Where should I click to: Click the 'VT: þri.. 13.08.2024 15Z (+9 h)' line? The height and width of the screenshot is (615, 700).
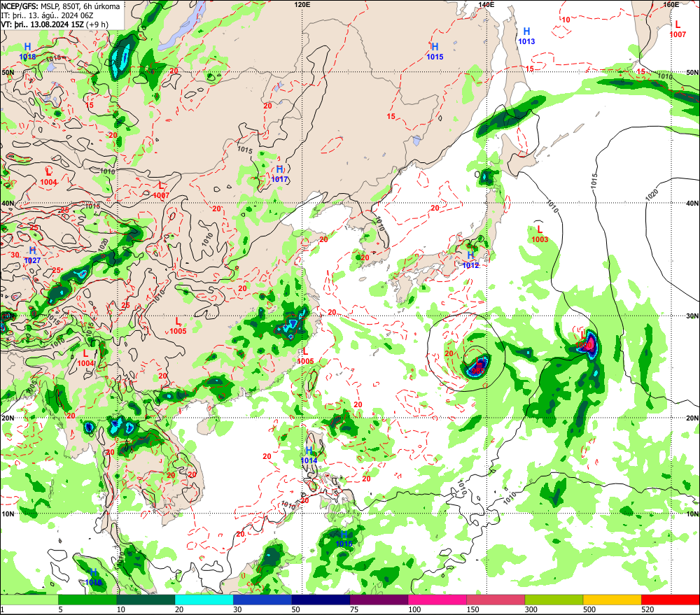pyautogui.click(x=55, y=24)
